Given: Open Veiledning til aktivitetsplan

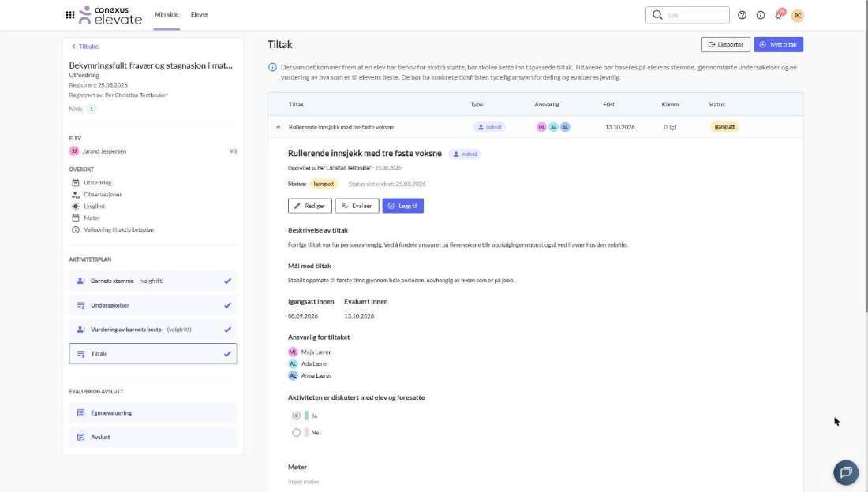Looking at the screenshot, I should pos(118,229).
